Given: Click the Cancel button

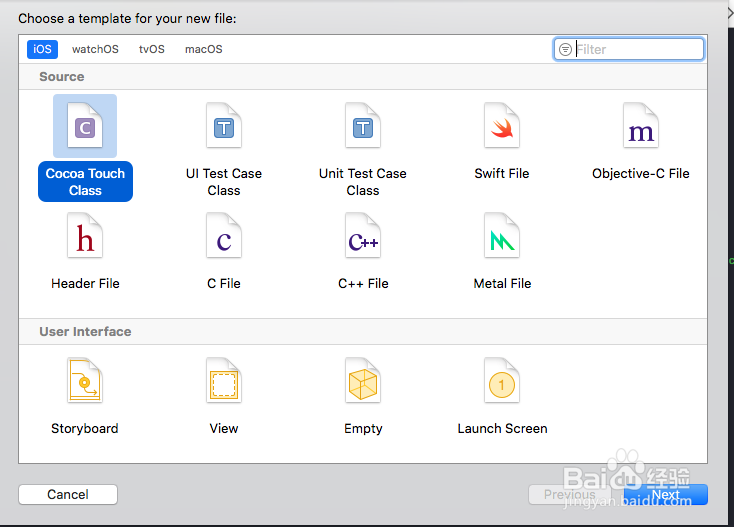Looking at the screenshot, I should (68, 494).
